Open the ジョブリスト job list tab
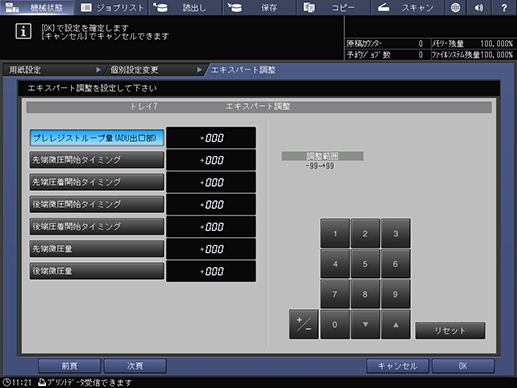517x388 pixels. pos(112,7)
